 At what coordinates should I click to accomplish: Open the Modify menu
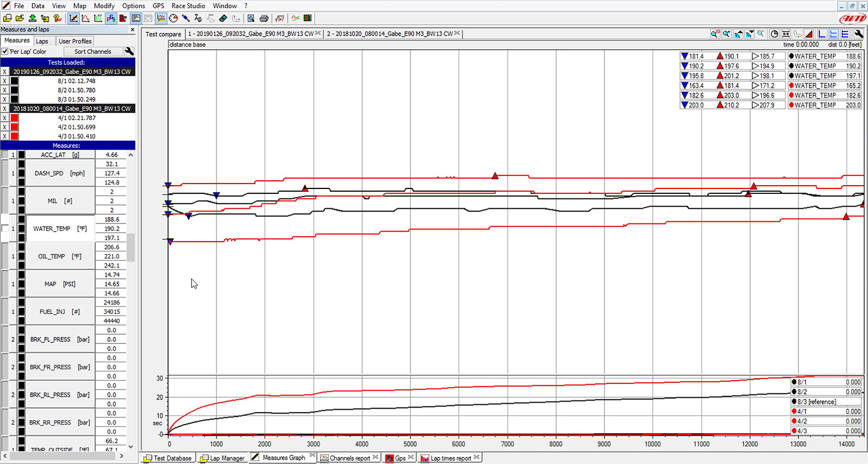point(104,5)
